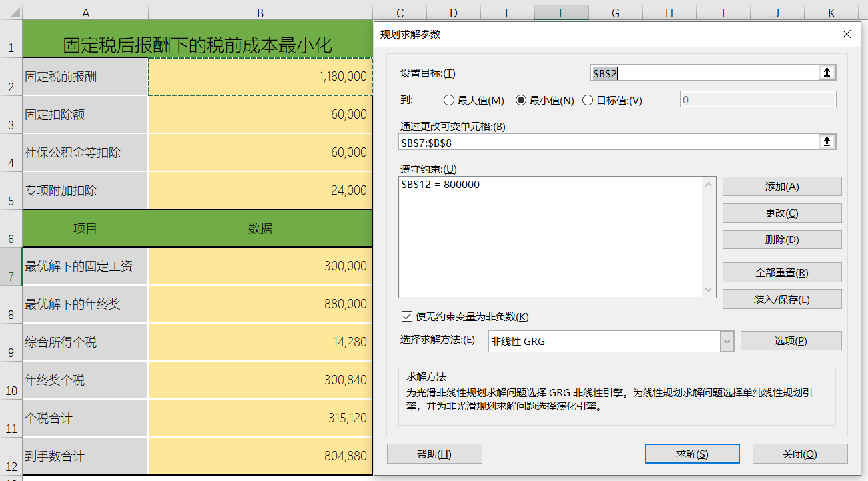This screenshot has width=868, height=481.
Task: Click the 帮助 button
Action: 434,453
